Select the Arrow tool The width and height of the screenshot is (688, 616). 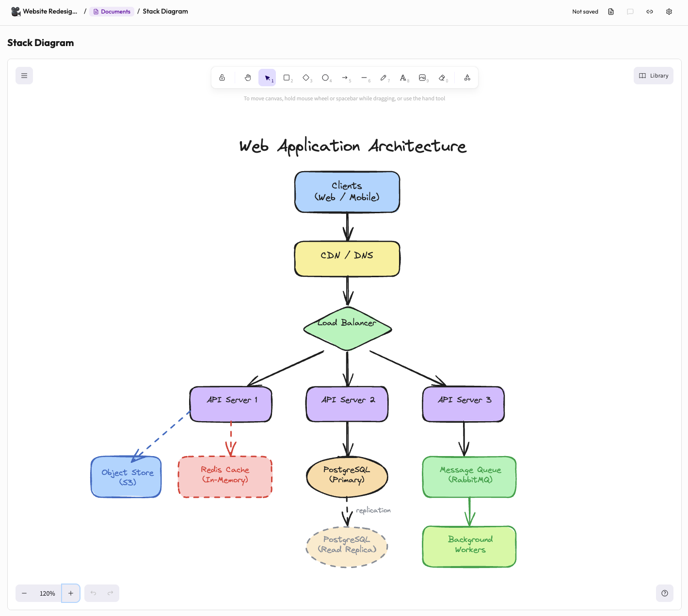(345, 77)
